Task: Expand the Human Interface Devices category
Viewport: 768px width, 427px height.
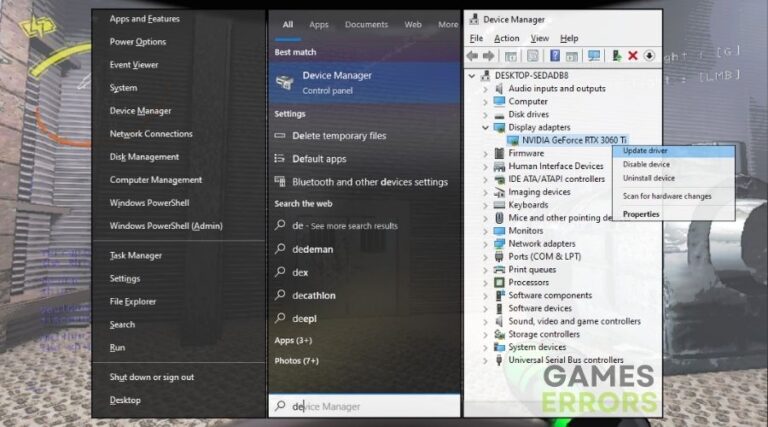Action: (485, 166)
